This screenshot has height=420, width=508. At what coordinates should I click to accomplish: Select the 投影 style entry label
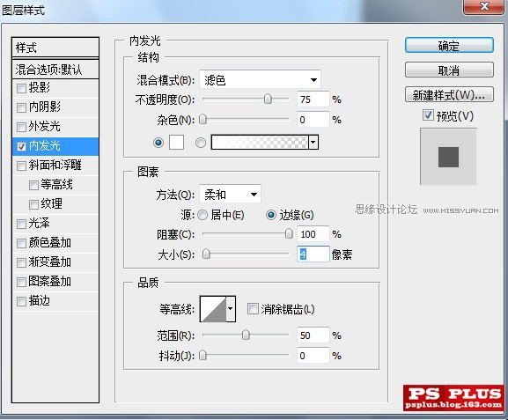[40, 87]
